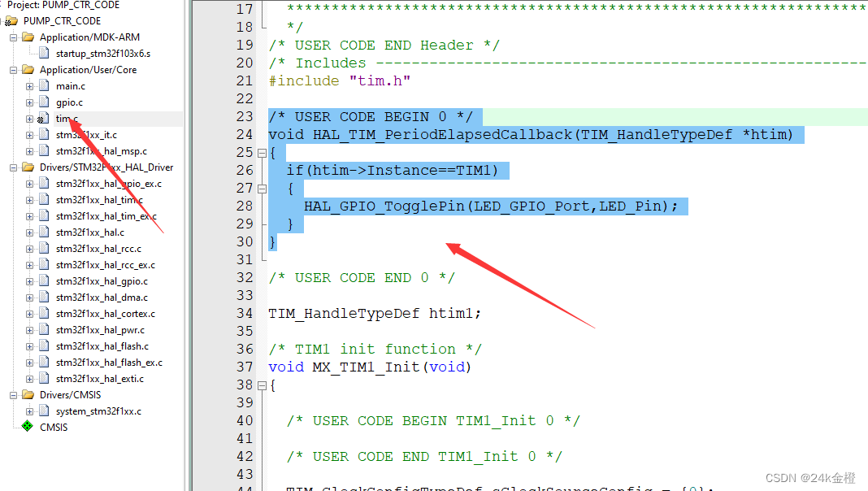The height and width of the screenshot is (491, 868).
Task: Select stm32f1xx_hal_tim_ex.c file
Action: tap(106, 216)
